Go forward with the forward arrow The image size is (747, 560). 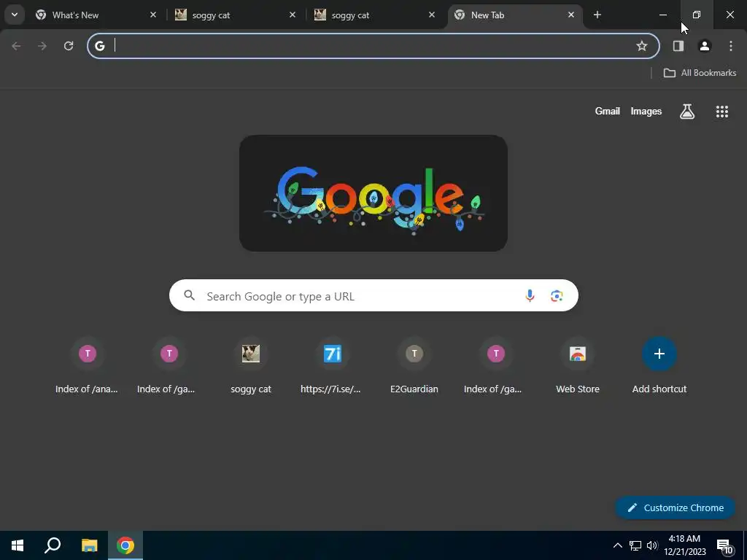(x=42, y=46)
